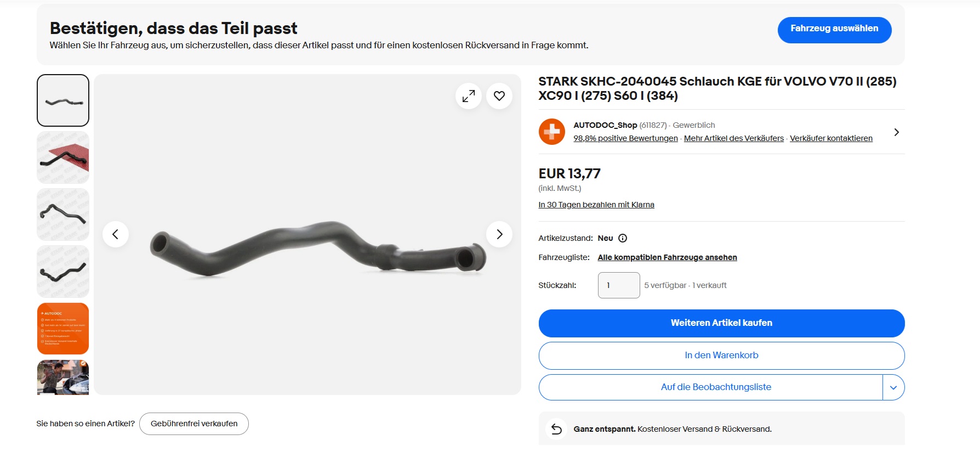Click the free return arrow icon

click(556, 429)
